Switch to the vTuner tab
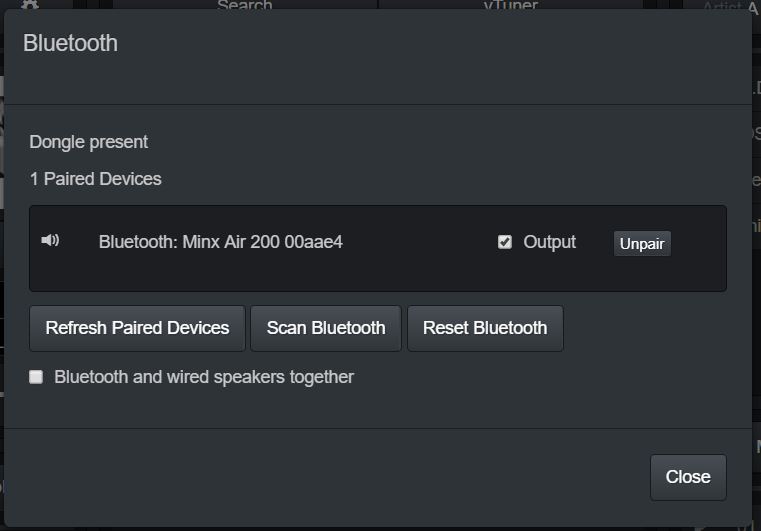The width and height of the screenshot is (761, 531). click(511, 5)
